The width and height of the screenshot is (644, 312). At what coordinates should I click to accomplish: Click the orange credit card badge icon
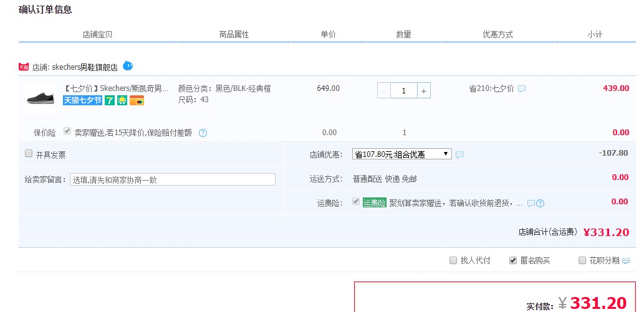tap(137, 100)
